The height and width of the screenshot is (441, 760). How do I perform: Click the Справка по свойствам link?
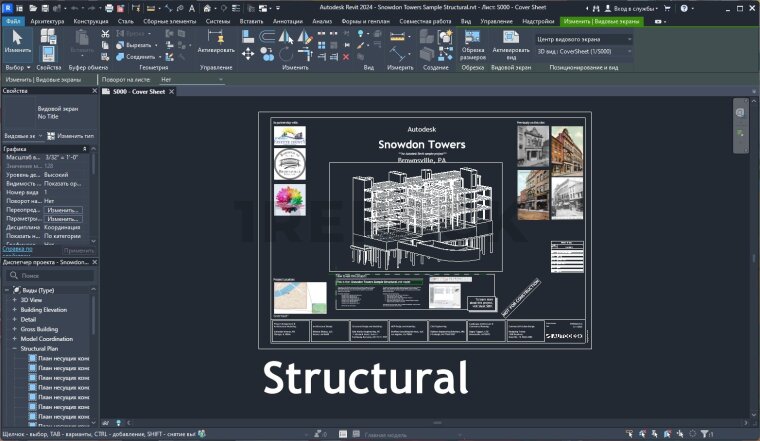tap(17, 249)
